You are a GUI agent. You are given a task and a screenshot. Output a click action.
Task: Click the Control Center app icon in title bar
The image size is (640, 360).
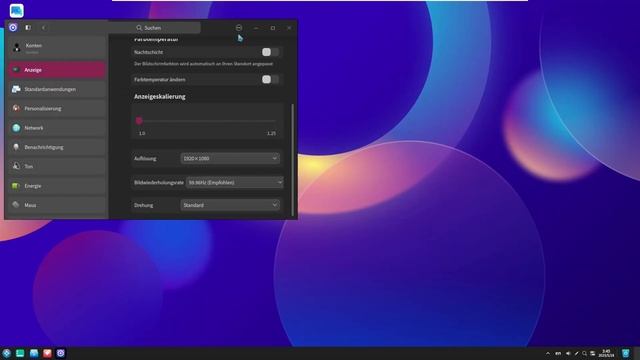[x=13, y=27]
